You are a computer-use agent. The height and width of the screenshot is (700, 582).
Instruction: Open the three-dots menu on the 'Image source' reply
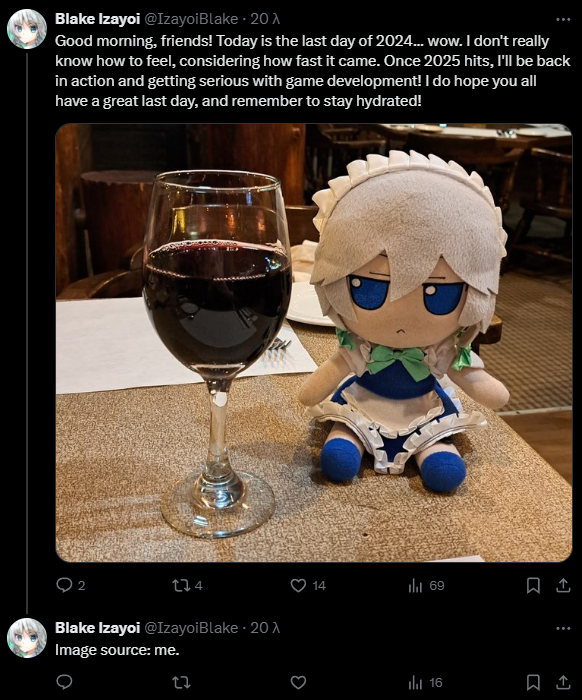click(x=563, y=628)
